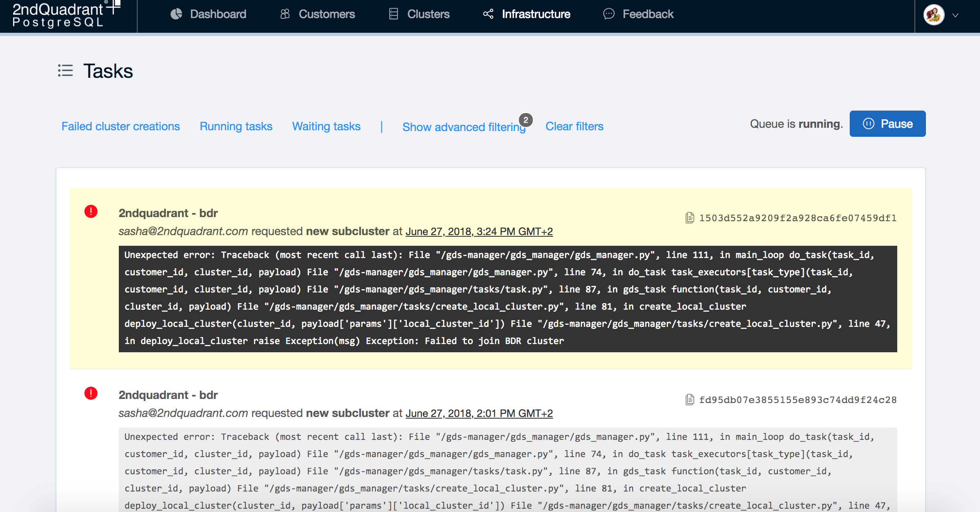The image size is (980, 512).
Task: Filter by Failed cluster creations
Action: (120, 127)
